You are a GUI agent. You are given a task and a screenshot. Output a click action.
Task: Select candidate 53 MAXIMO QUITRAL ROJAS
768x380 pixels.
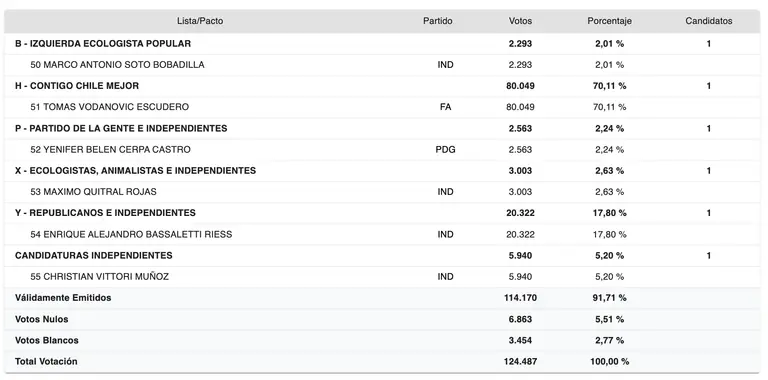[x=93, y=191]
